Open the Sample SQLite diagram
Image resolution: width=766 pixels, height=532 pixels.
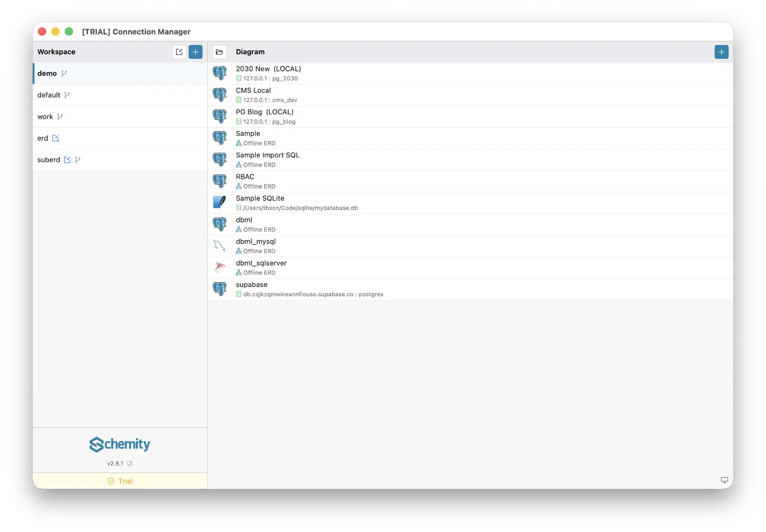[x=471, y=203]
